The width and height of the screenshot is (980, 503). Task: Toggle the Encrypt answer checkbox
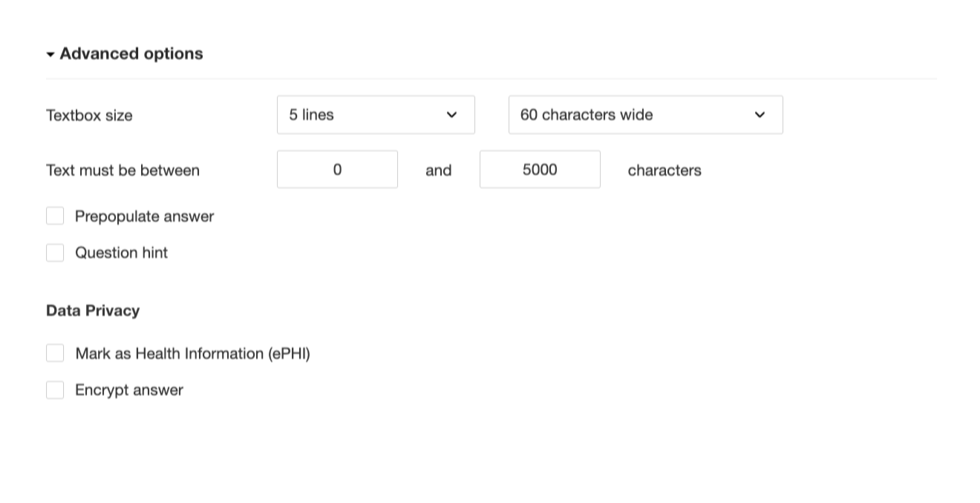[55, 390]
